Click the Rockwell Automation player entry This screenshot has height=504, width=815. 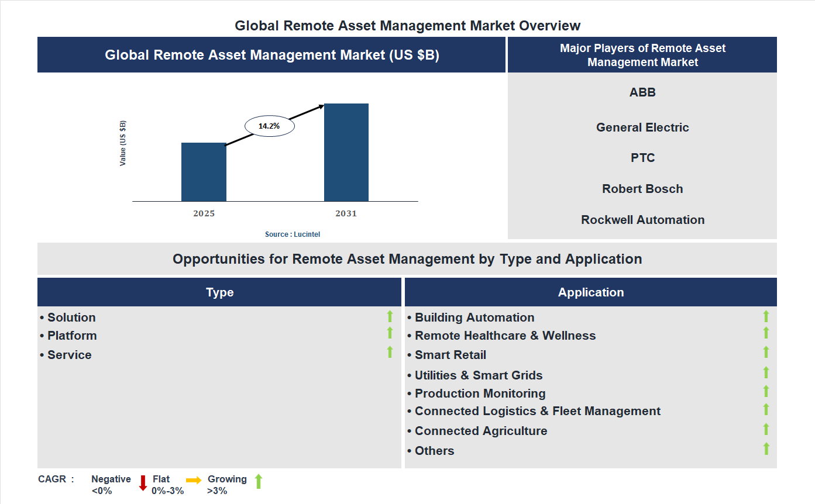click(x=642, y=220)
